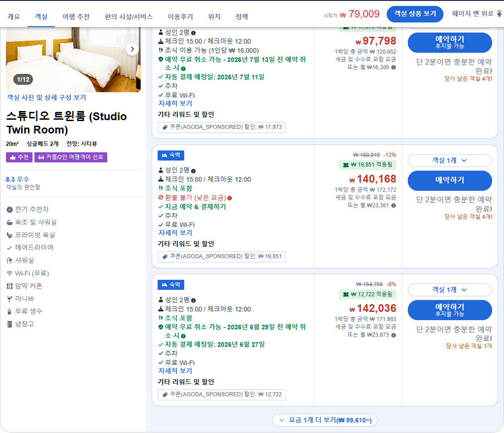
Task: Open 객실 사진 및 상세 구성 보기 link
Action: [46, 98]
